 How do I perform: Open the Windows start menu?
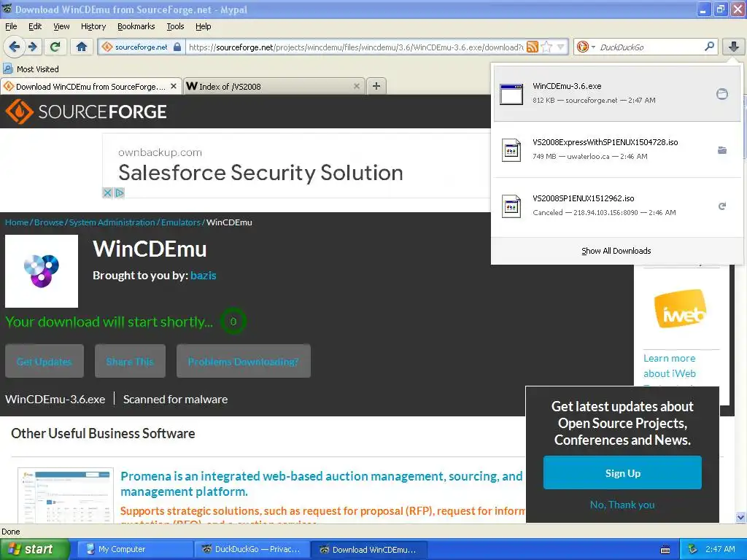pos(34,549)
